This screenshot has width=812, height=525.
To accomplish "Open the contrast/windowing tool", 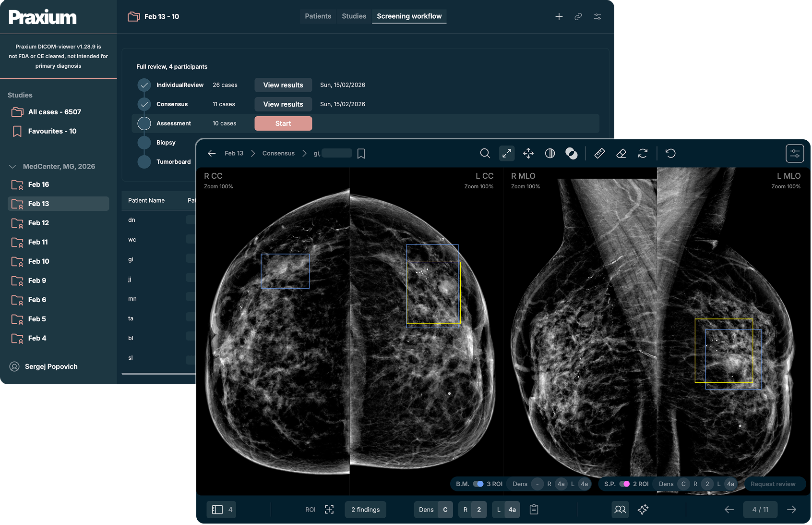I will pyautogui.click(x=550, y=153).
